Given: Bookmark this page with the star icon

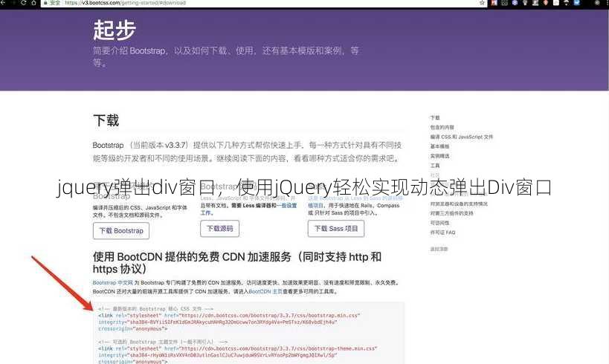Looking at the screenshot, I should 482,3.
